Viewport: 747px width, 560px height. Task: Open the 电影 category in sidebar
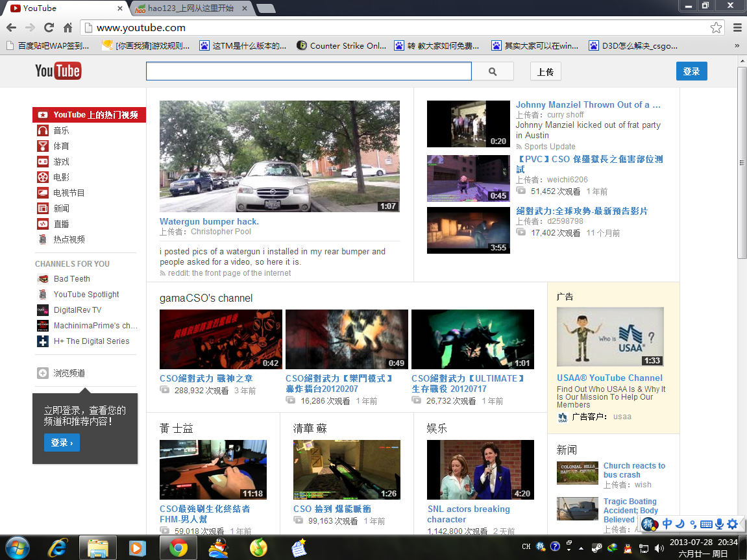click(61, 177)
